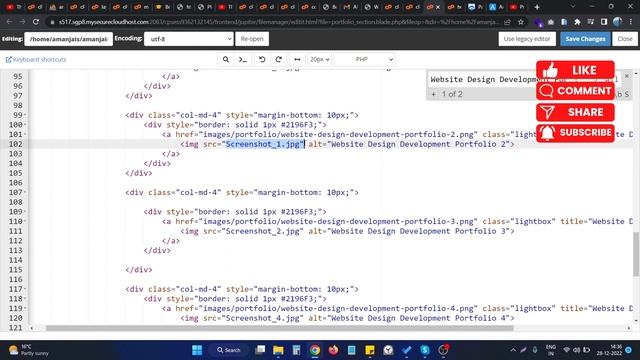
Task: Open Chrome side panel icon
Action: (604, 22)
